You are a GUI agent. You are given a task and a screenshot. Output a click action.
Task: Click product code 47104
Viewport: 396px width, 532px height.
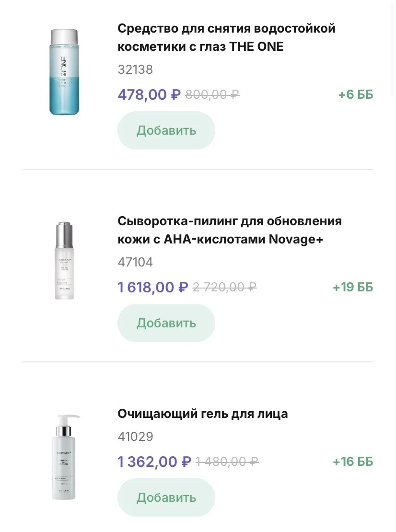tap(135, 262)
